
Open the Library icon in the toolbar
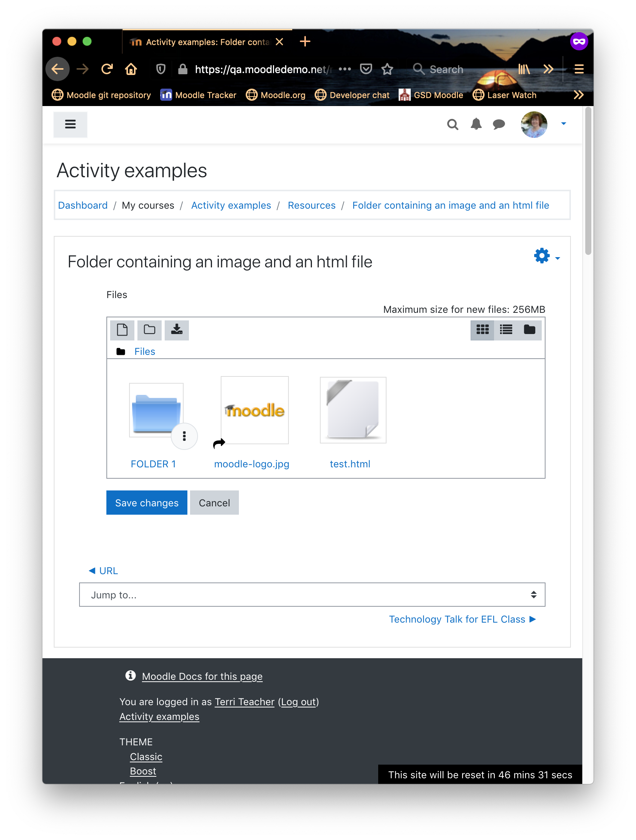pos(524,69)
